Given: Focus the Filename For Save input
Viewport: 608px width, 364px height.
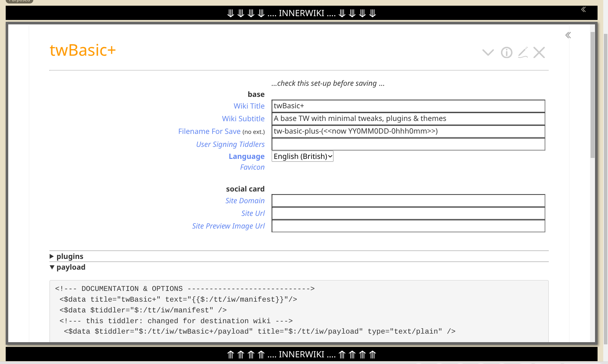Looking at the screenshot, I should click(x=408, y=131).
